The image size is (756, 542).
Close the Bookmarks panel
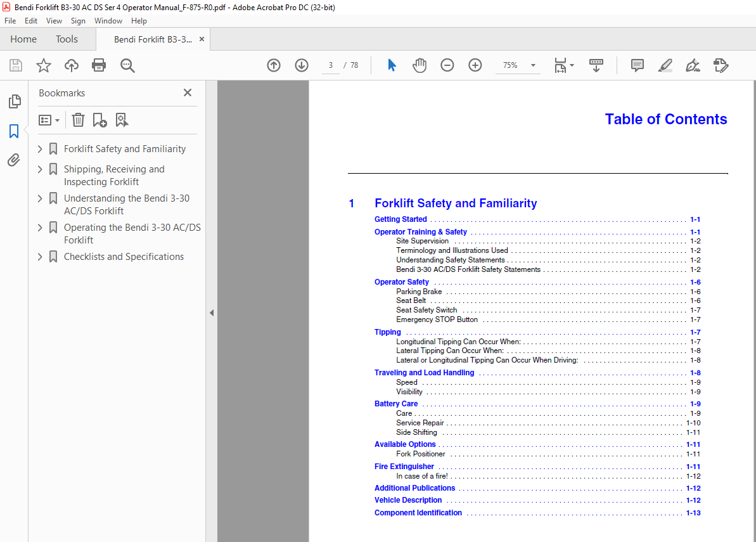(x=188, y=93)
